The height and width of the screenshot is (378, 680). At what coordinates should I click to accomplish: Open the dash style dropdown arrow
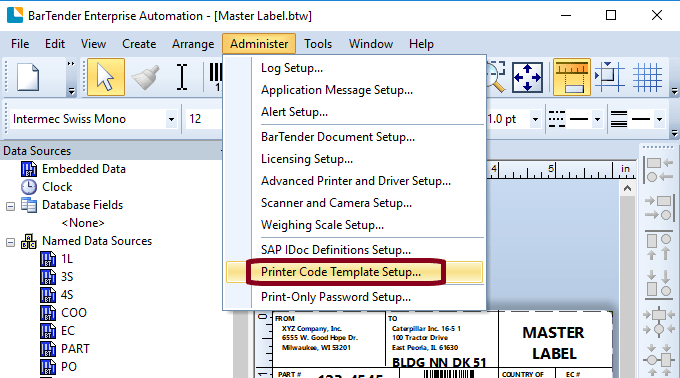pos(598,119)
